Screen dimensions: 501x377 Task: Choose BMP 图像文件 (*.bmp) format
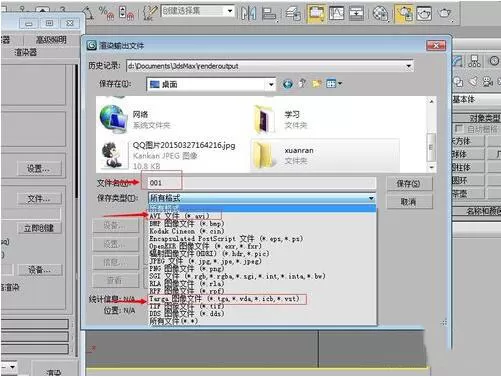[187, 224]
